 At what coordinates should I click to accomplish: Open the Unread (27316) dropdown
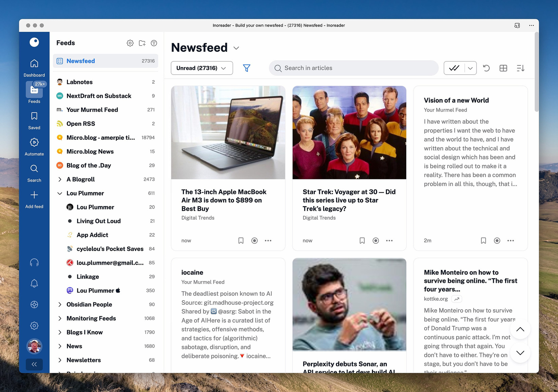coord(202,68)
